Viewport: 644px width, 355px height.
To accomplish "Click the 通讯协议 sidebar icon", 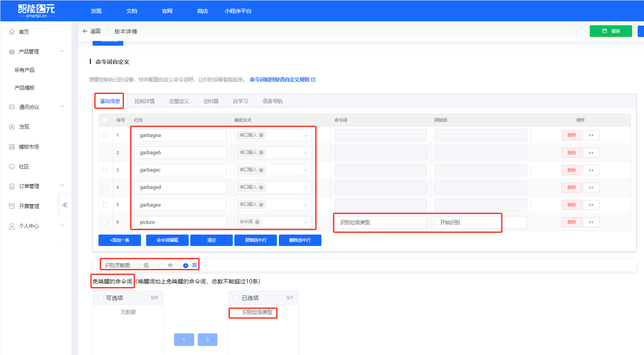I will (x=12, y=107).
